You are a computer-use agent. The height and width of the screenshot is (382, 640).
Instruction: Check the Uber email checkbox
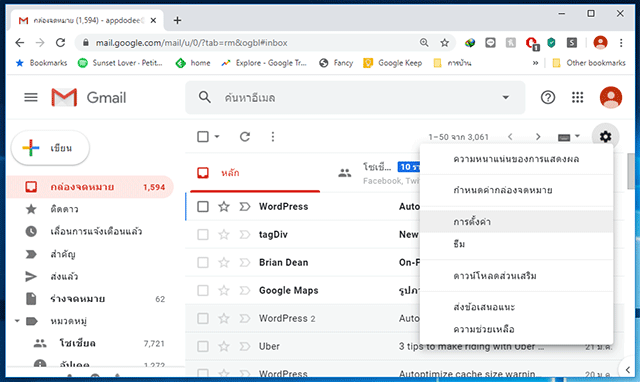[203, 346]
